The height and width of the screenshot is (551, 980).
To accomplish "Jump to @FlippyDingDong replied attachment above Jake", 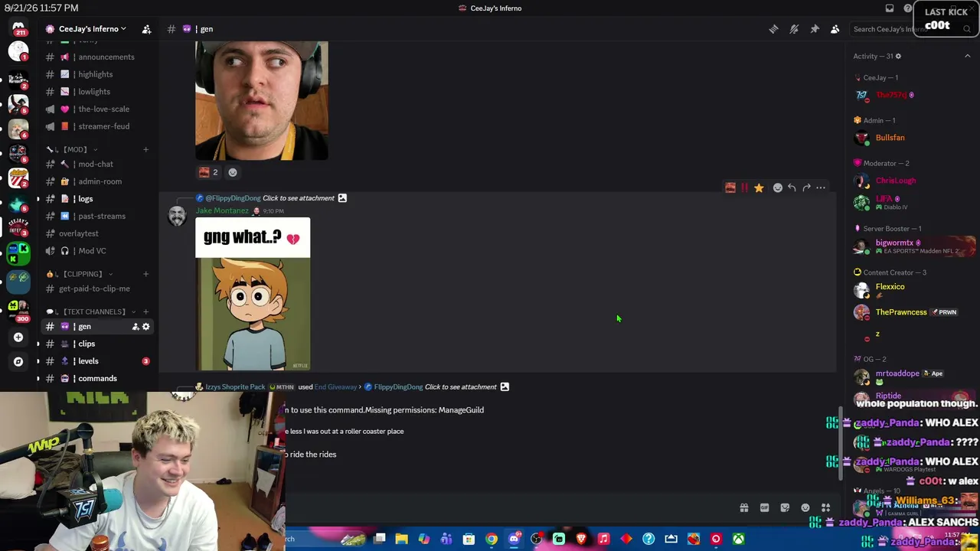I will click(271, 198).
